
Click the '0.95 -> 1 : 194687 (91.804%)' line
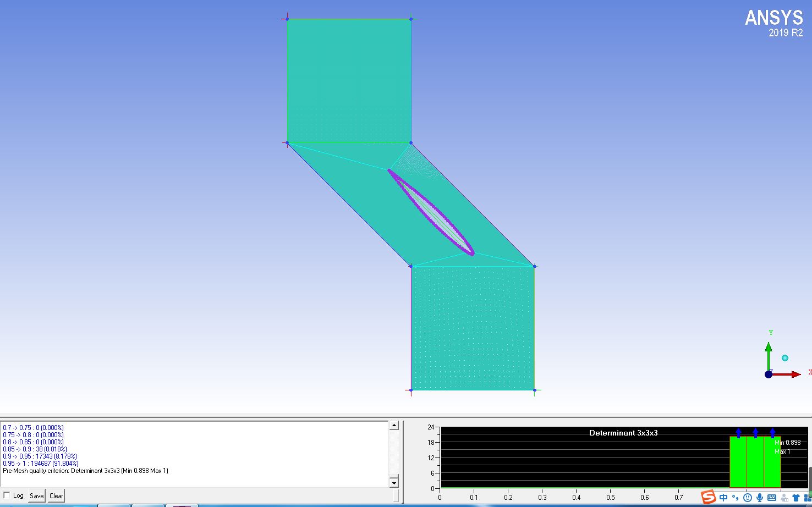pos(41,464)
